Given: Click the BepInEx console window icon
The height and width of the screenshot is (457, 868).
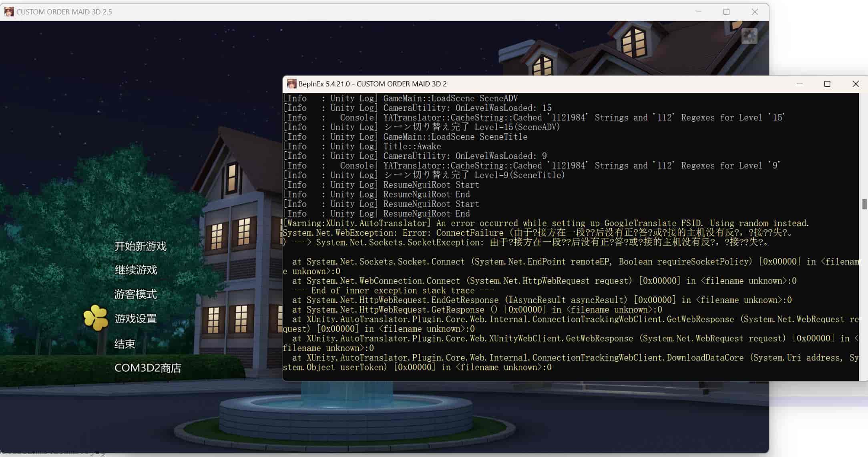Looking at the screenshot, I should click(x=292, y=84).
